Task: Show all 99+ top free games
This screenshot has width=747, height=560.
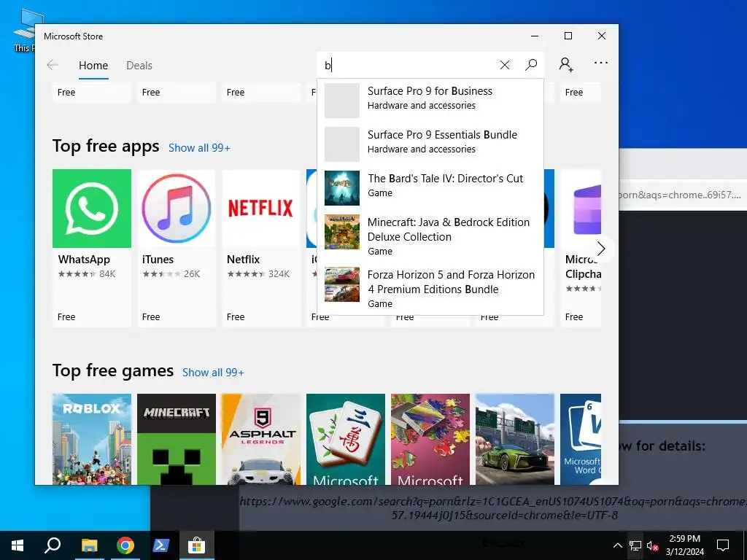Action: pyautogui.click(x=213, y=373)
